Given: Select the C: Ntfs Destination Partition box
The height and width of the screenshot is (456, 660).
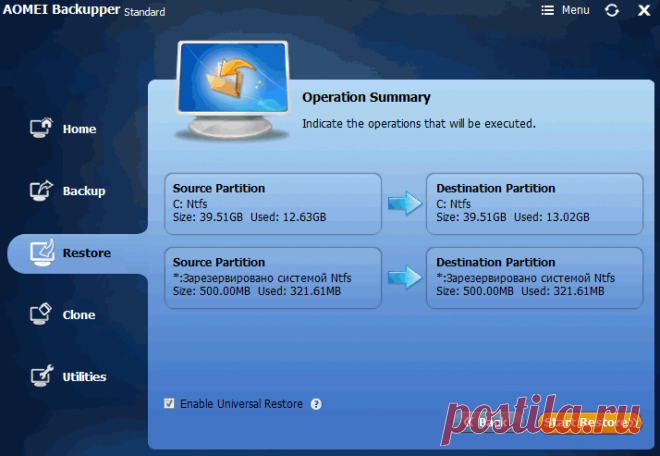Looking at the screenshot, I should pyautogui.click(x=534, y=203).
